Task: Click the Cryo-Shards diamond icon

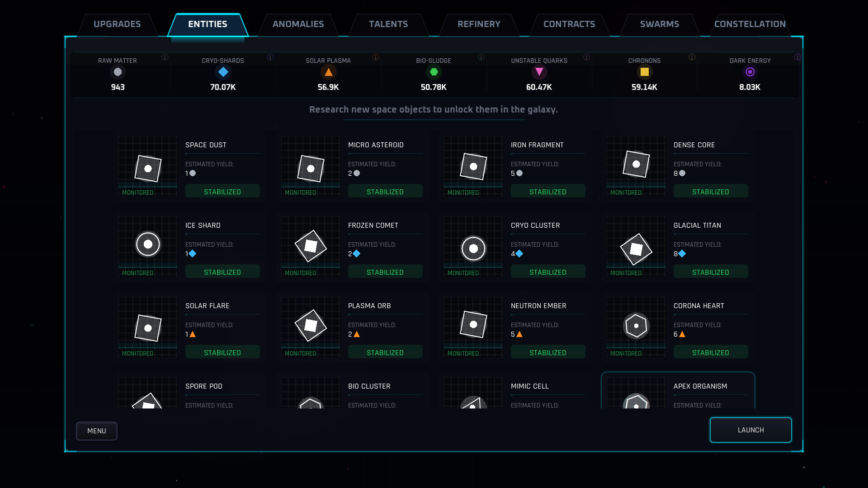Action: (223, 72)
